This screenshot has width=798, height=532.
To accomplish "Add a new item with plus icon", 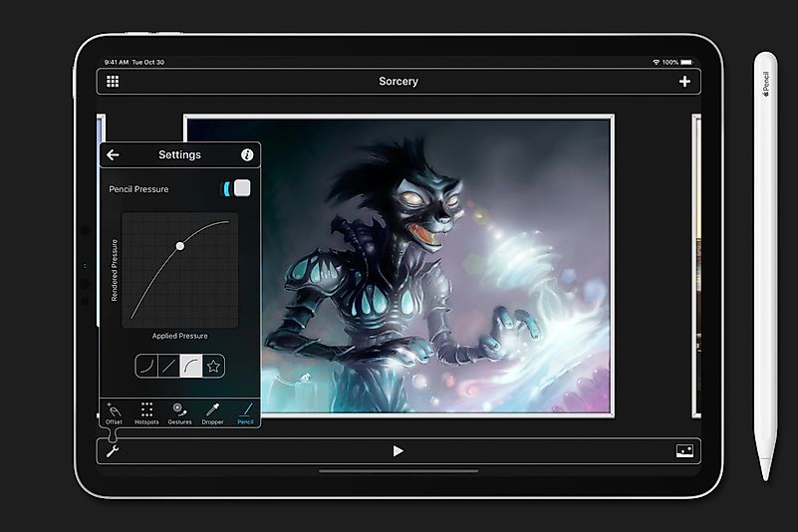I will pos(684,82).
